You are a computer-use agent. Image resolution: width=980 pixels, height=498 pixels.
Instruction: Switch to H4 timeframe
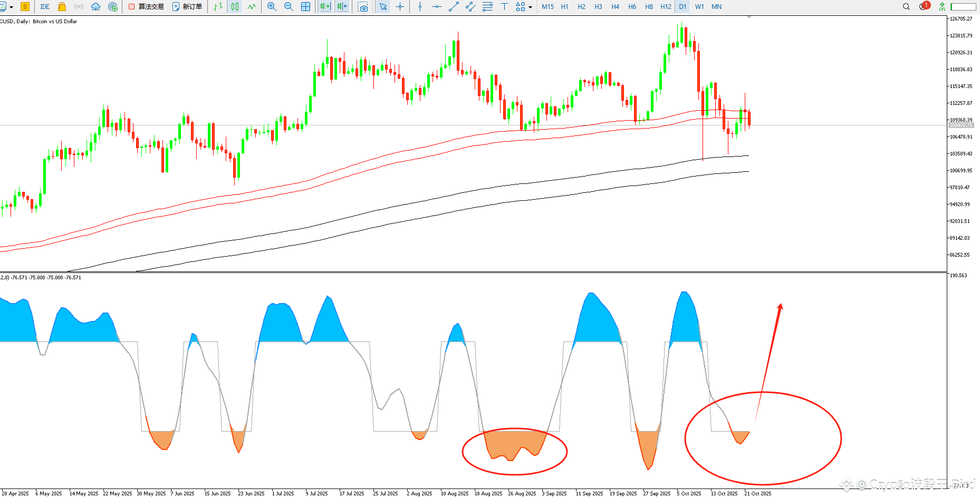615,7
